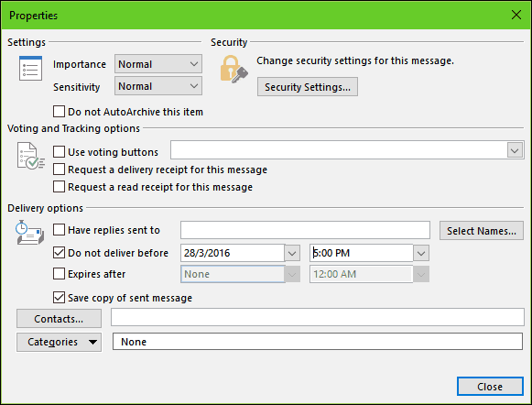Viewport: 532px width, 405px height.
Task: Click the Settings list icon
Action: [x=30, y=68]
